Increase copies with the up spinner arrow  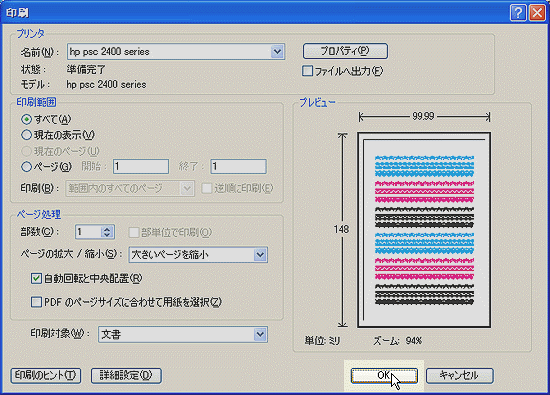point(107,228)
